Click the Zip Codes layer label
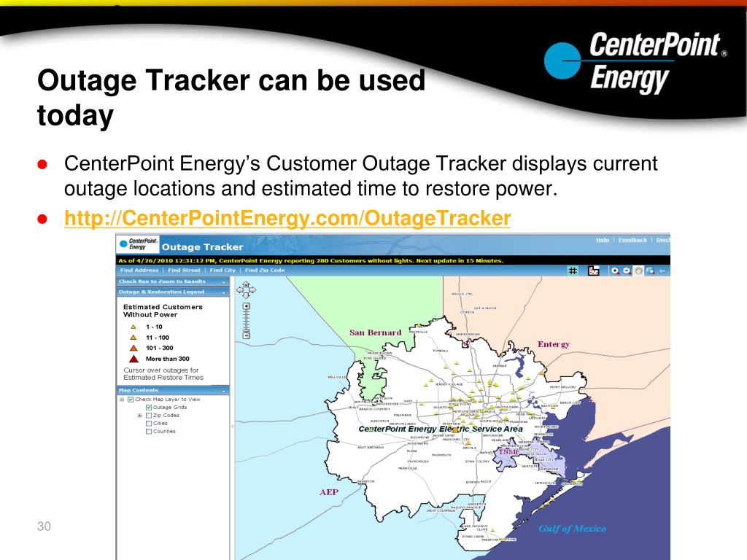 pyautogui.click(x=166, y=415)
